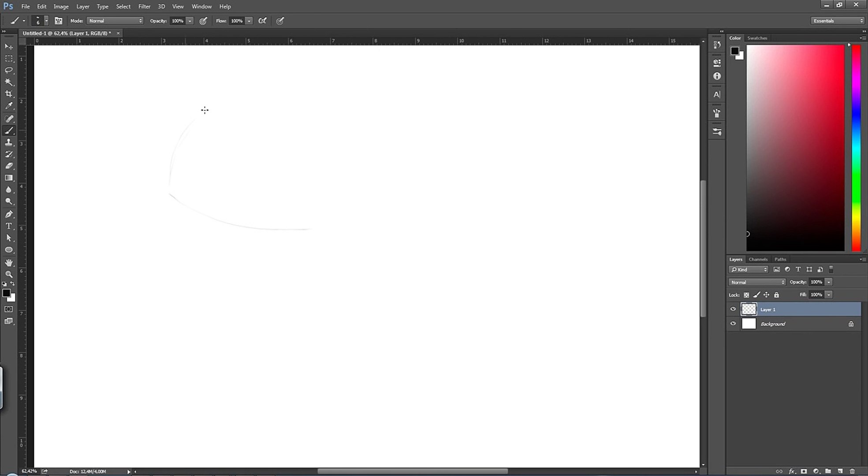
Task: Toggle visibility of Background layer
Action: click(x=733, y=324)
